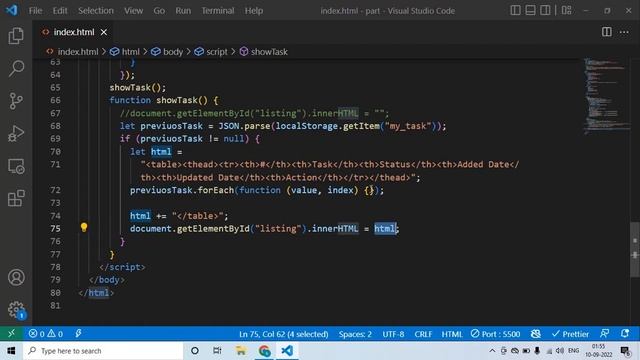Close the index.html tab
The image size is (640, 360).
click(x=104, y=32)
